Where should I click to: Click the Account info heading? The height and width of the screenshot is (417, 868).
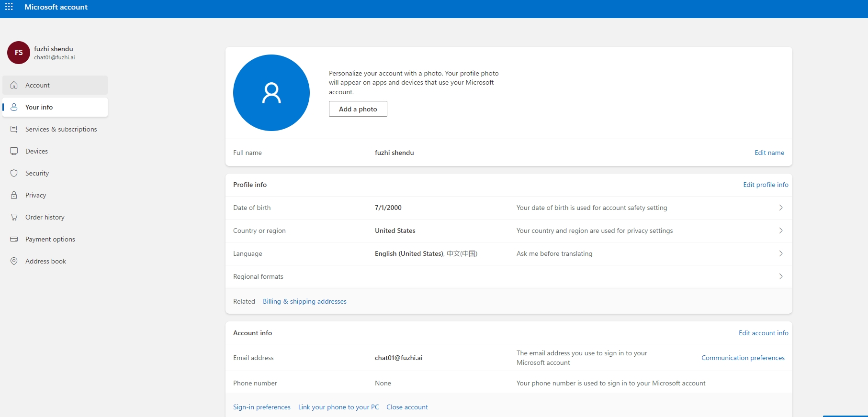coord(252,333)
